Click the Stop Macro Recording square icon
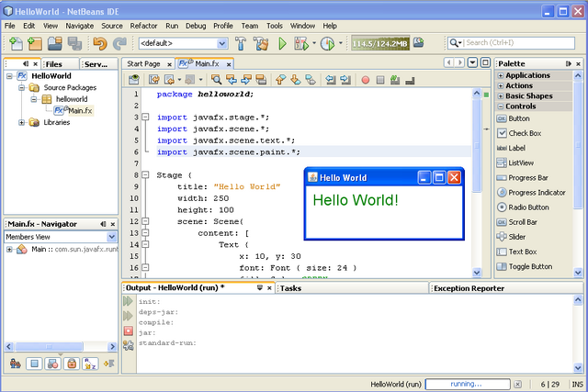 380,80
